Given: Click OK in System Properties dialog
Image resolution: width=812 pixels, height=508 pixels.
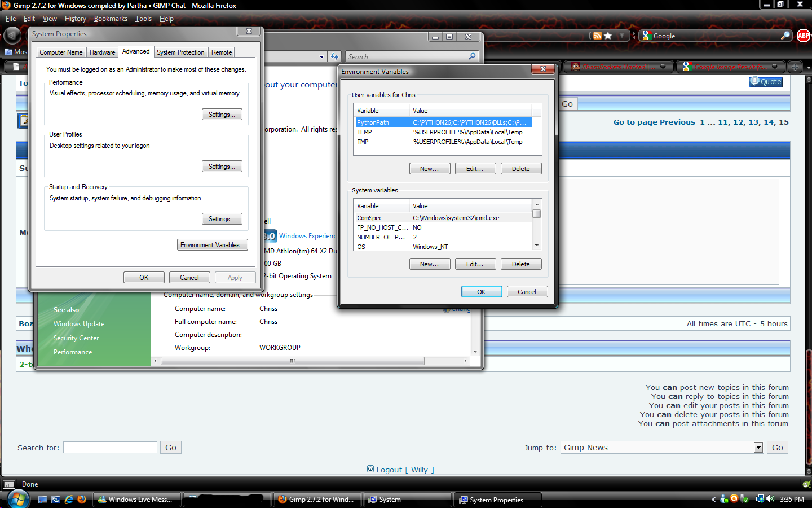Looking at the screenshot, I should [144, 278].
